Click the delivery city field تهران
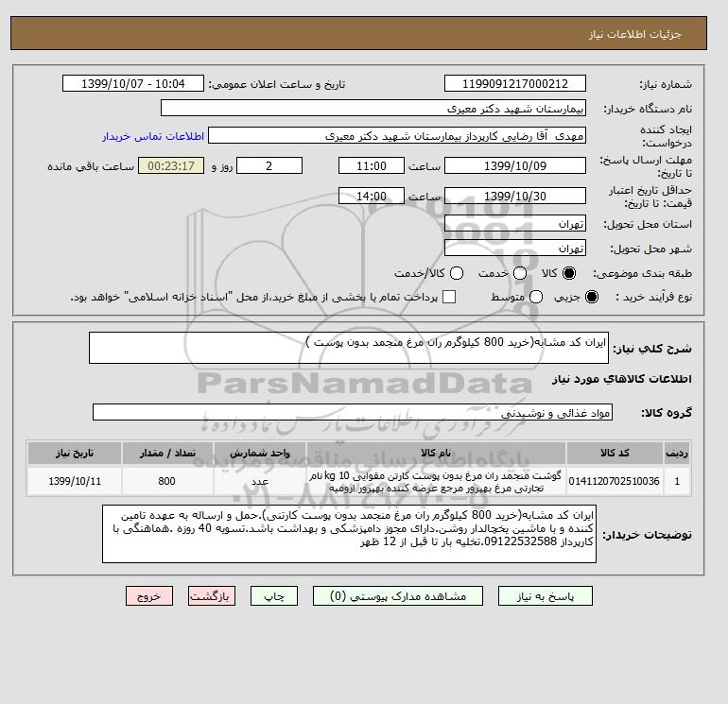This screenshot has width=728, height=704. (515, 249)
